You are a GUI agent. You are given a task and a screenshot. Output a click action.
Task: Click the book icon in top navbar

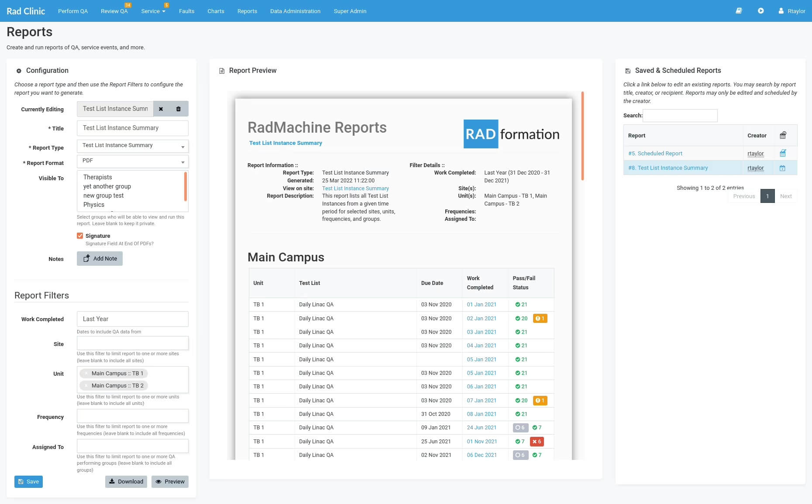pyautogui.click(x=739, y=11)
